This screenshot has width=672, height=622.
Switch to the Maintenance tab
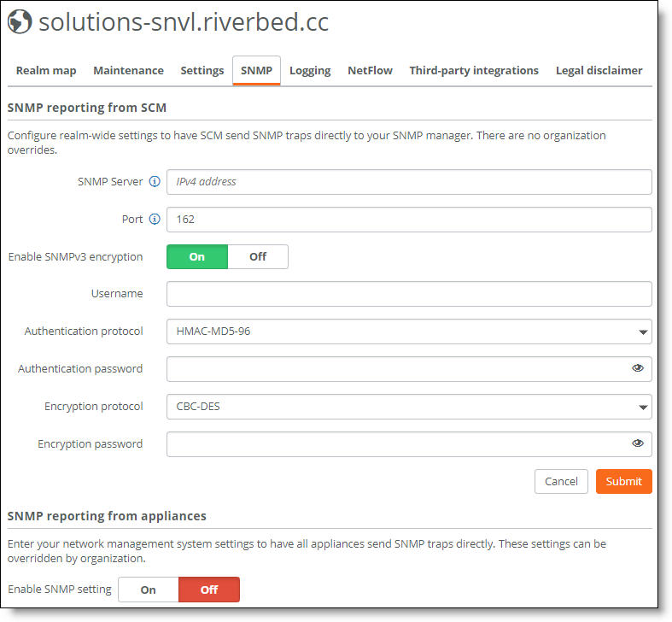[x=129, y=70]
